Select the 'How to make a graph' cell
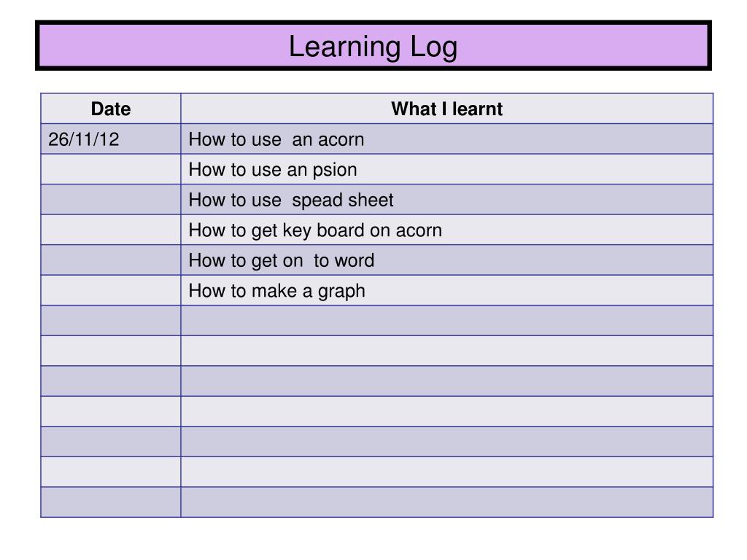The image size is (747, 560). 447,290
